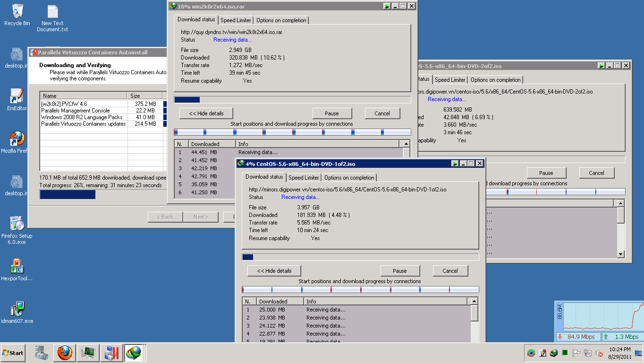Pause the CentOS DVD-1of2 download

(400, 271)
